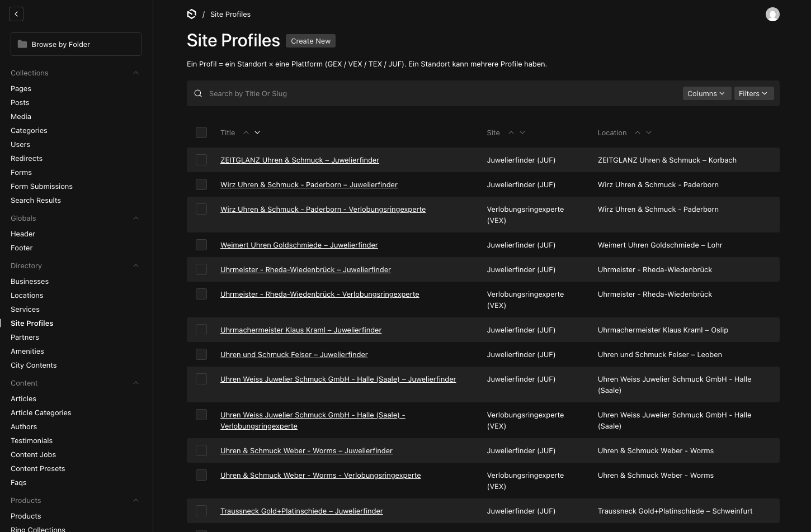Open City Contents in sidebar

[34, 365]
